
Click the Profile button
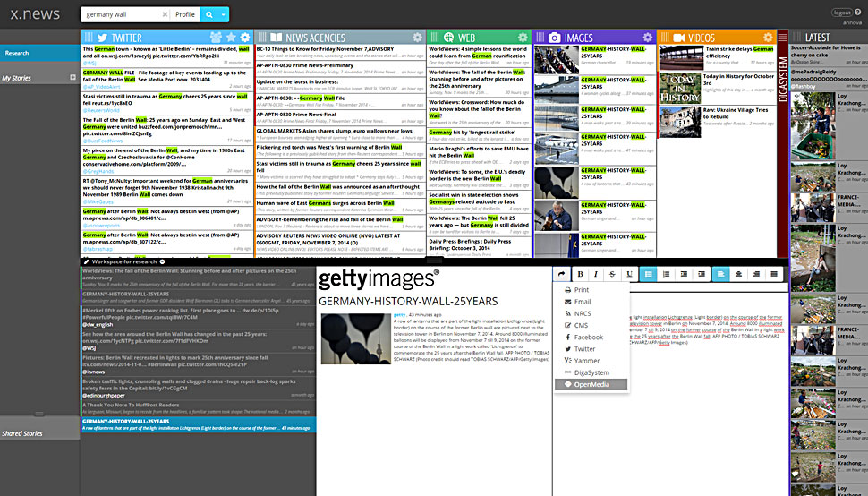pyautogui.click(x=185, y=15)
